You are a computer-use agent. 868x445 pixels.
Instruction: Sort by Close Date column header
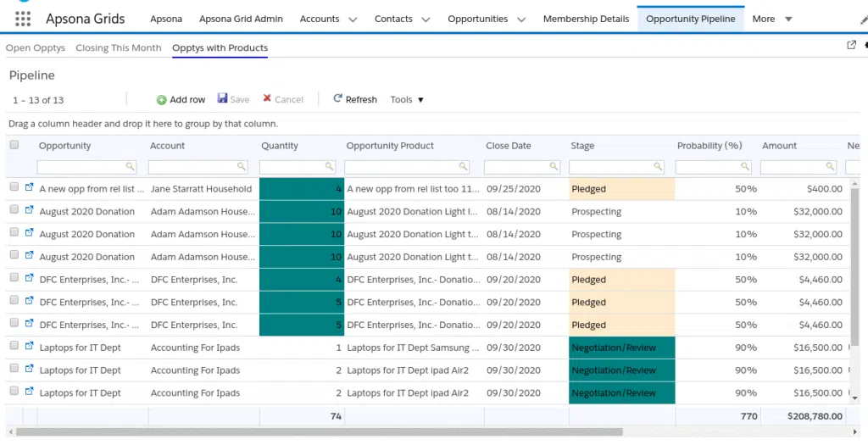tap(509, 146)
